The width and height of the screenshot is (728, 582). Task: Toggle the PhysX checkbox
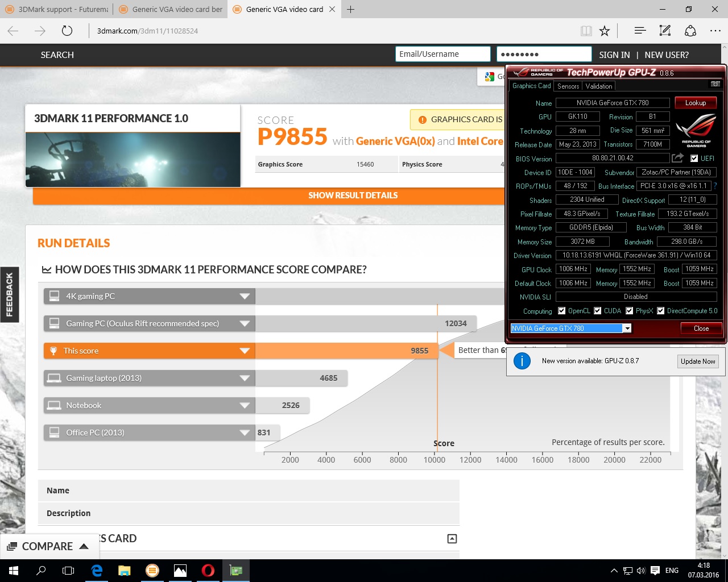coord(630,311)
